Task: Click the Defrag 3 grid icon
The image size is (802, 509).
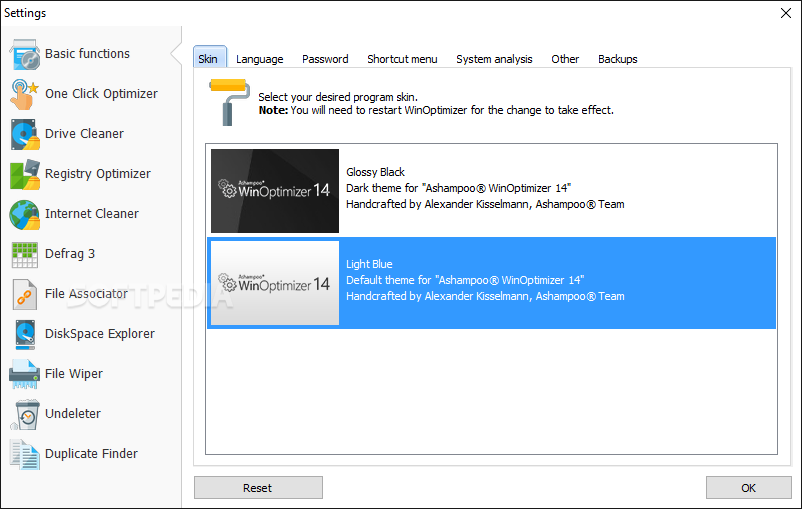Action: [25, 255]
